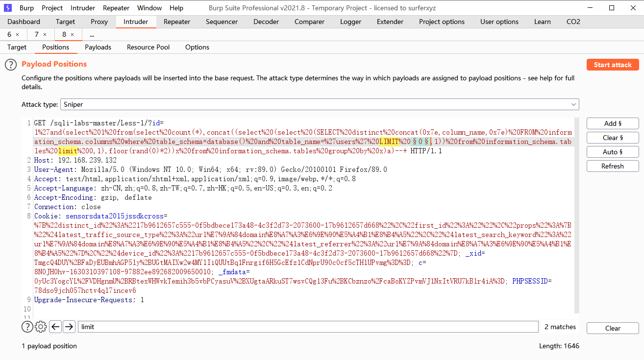This screenshot has width=644, height=360.
Task: Click the §0§ payload position marker
Action: (x=421, y=142)
